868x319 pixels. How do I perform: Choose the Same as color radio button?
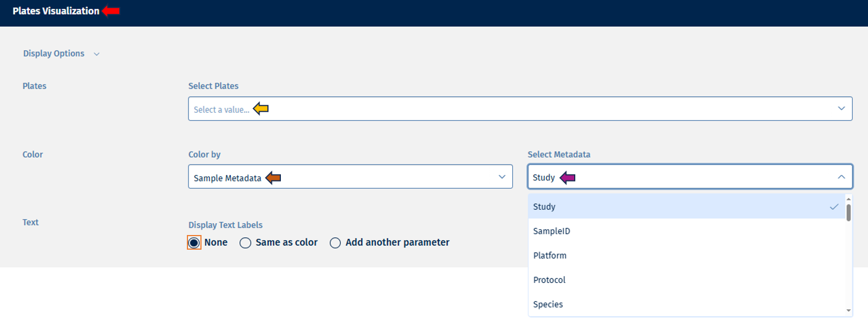[245, 243]
